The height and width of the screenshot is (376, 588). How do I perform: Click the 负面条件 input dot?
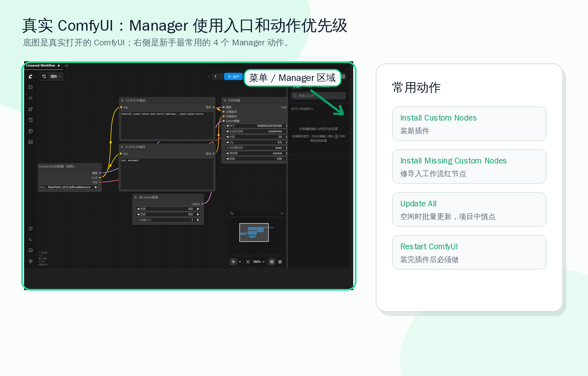[224, 116]
